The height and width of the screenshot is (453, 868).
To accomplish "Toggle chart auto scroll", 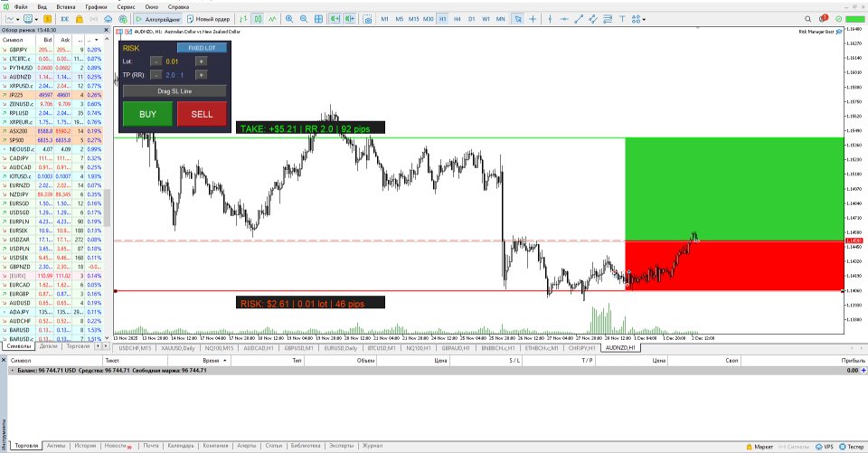I will pos(335,19).
